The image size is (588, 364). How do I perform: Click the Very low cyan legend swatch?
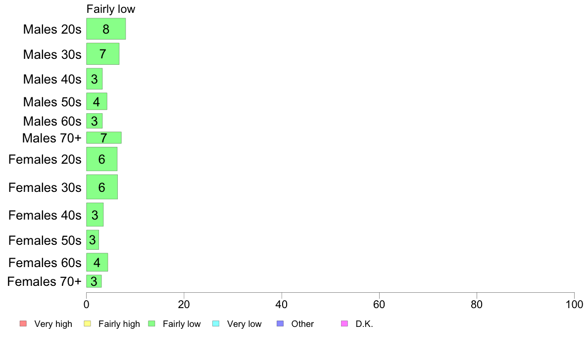(x=216, y=323)
